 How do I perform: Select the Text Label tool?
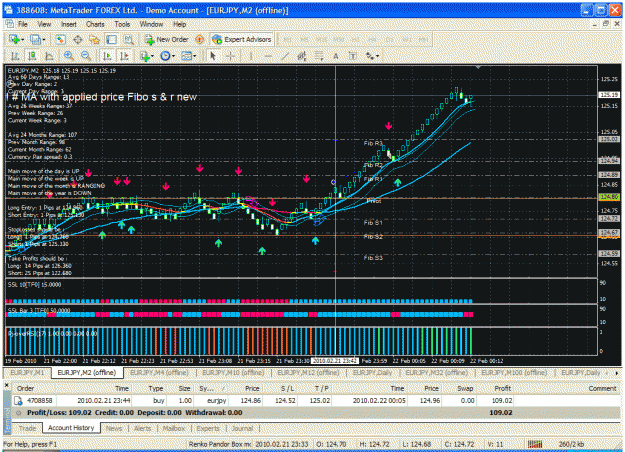353,56
